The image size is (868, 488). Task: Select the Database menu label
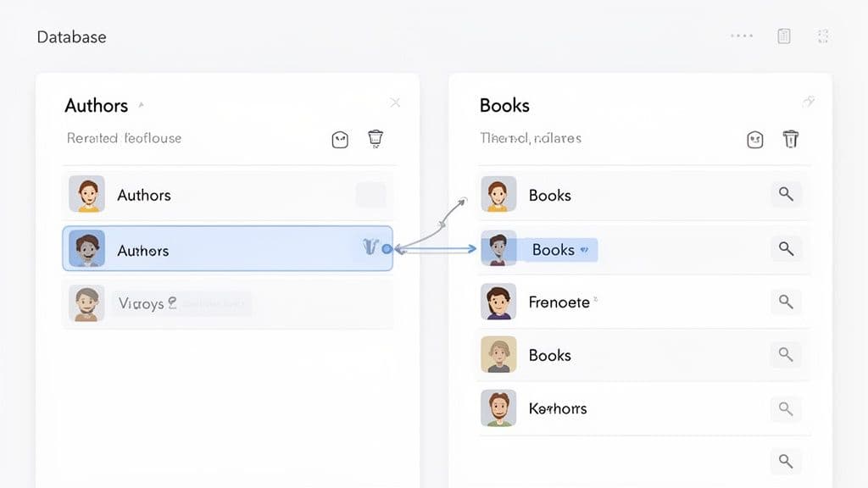[71, 36]
